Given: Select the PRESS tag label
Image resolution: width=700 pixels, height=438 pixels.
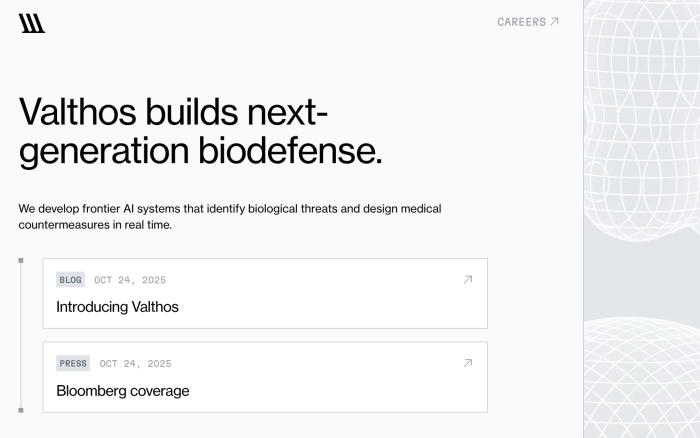Looking at the screenshot, I should (x=73, y=364).
